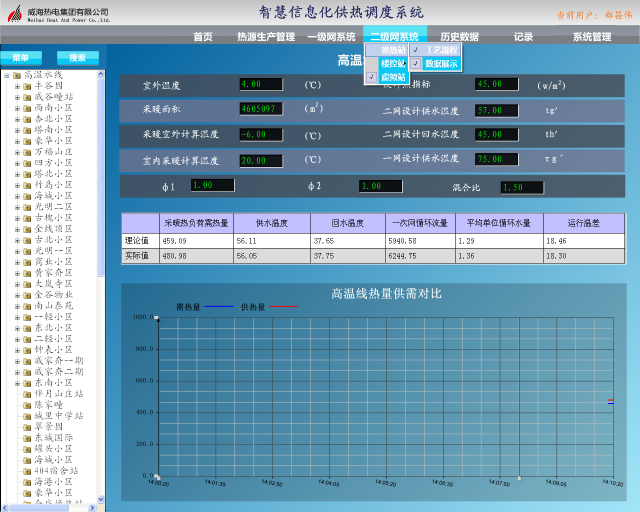Click the 菜单 button
640x512 pixels.
(21, 58)
